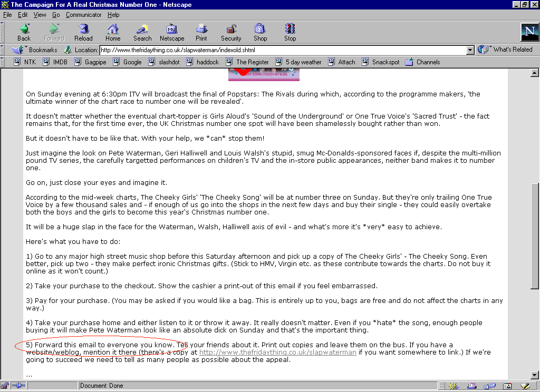Open the NTK bookmark

(25, 62)
